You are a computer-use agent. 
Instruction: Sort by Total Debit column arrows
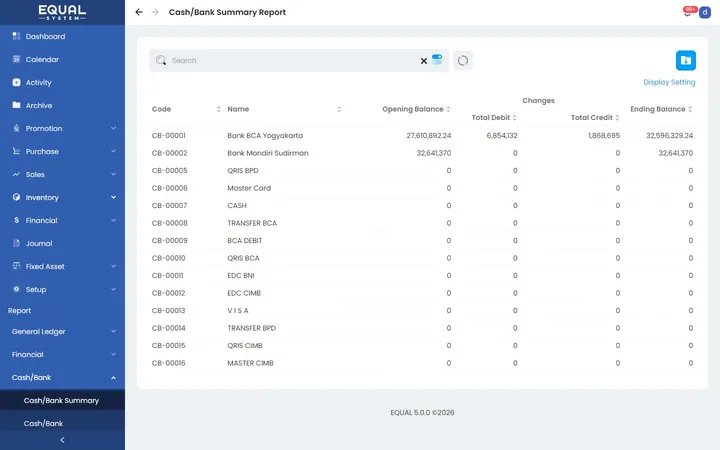[x=515, y=118]
